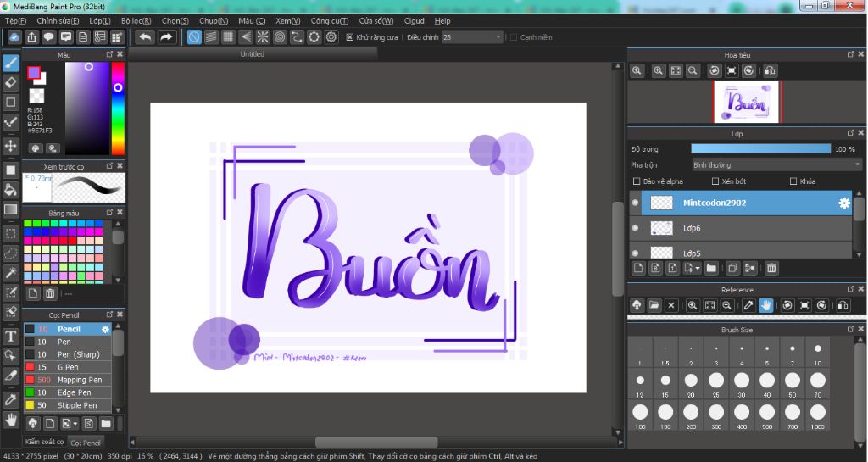
Task: Select the Brush tool in left toolbar
Action: [10, 63]
